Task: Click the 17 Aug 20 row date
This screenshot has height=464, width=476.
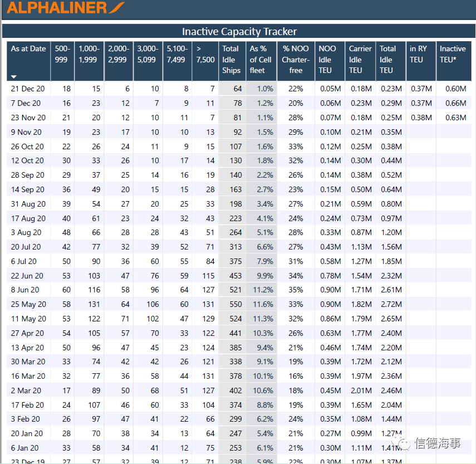Action: coord(28,218)
